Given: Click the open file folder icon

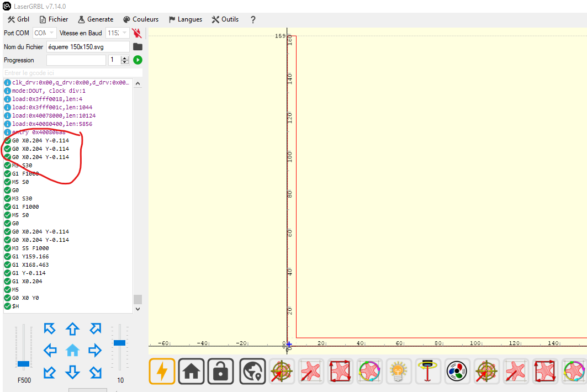Looking at the screenshot, I should pos(138,47).
